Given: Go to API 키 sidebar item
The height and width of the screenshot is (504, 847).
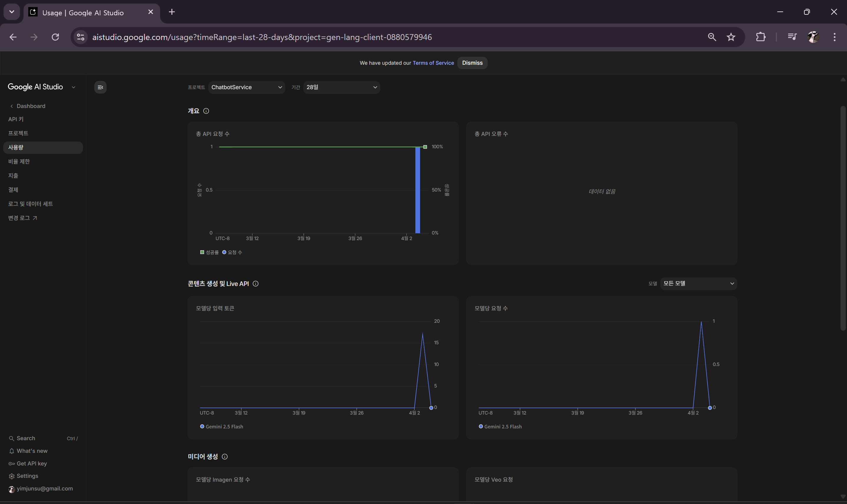Looking at the screenshot, I should pyautogui.click(x=16, y=119).
